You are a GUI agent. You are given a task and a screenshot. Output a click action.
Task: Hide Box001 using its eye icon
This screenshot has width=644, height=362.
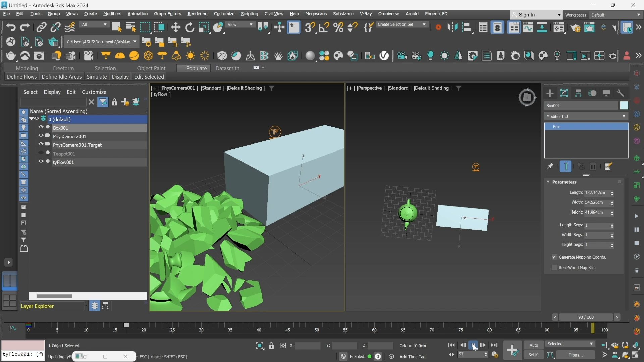tap(41, 127)
